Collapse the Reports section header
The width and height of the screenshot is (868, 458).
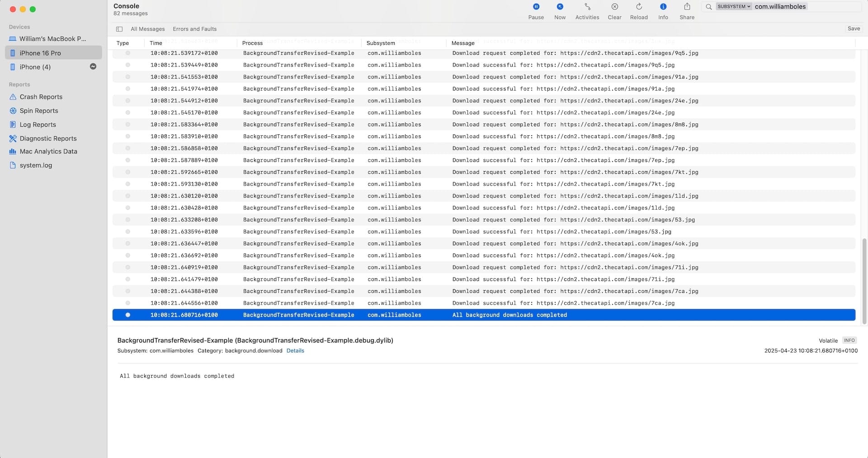coord(19,84)
